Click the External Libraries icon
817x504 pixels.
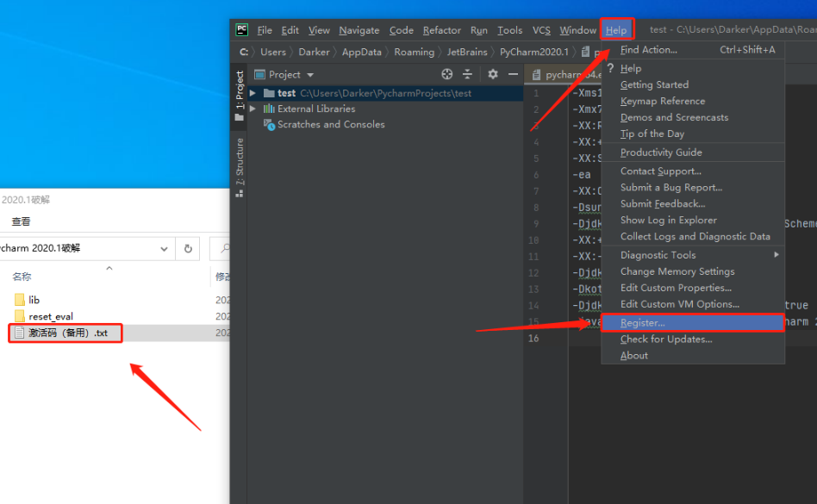pos(269,109)
